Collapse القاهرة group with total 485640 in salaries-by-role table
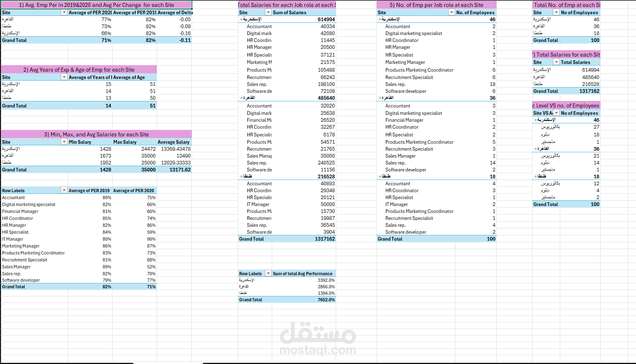The image size is (636, 364). click(241, 98)
